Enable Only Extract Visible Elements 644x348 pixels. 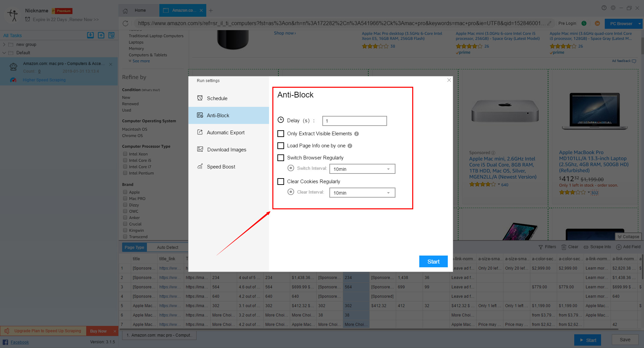281,134
